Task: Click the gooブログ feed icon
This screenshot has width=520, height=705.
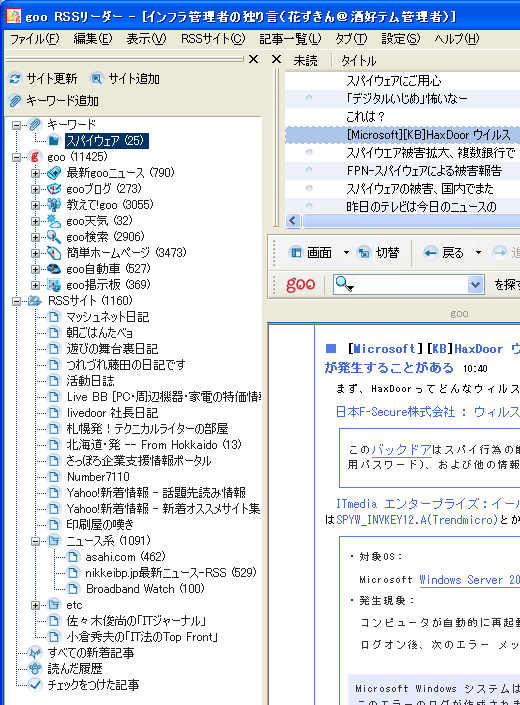Action: 54,189
